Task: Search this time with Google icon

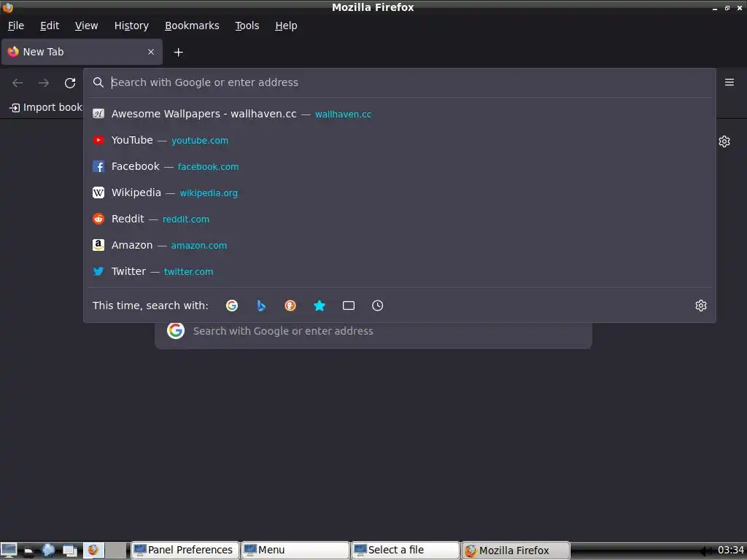Action: pos(232,306)
